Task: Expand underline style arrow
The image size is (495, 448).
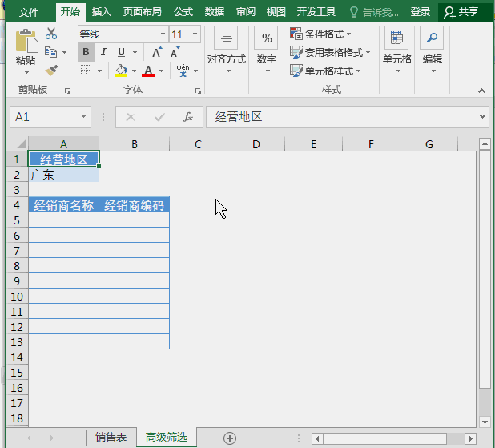Action: point(135,52)
